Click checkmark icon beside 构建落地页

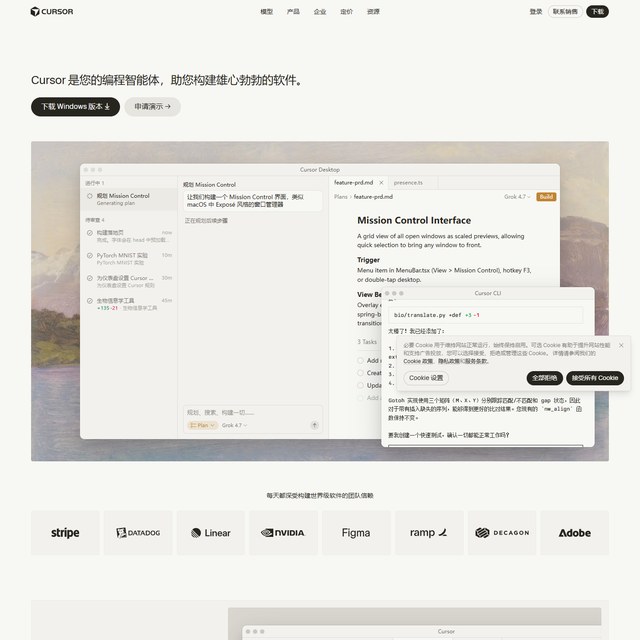89,233
